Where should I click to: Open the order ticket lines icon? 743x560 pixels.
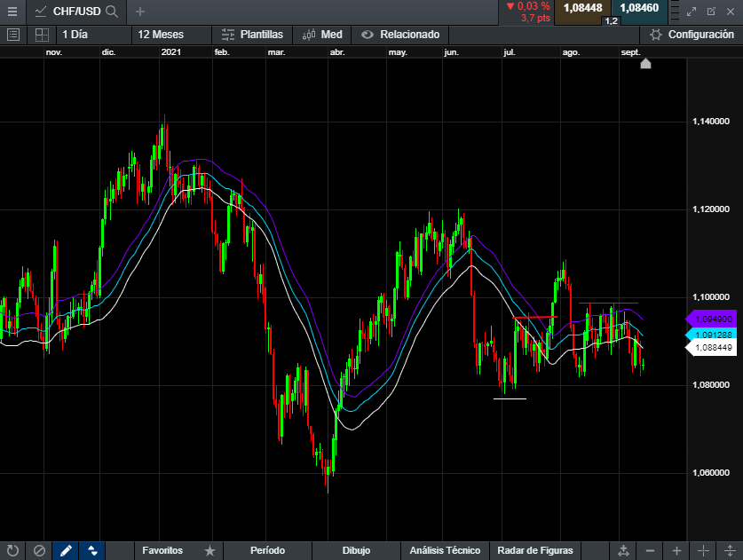click(x=676, y=12)
